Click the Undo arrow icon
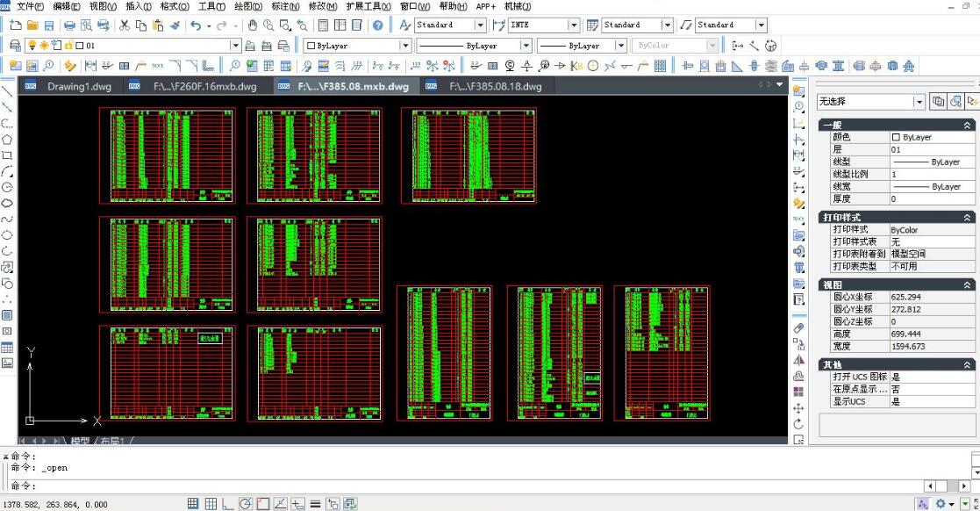Image resolution: width=980 pixels, height=511 pixels. coord(195,25)
